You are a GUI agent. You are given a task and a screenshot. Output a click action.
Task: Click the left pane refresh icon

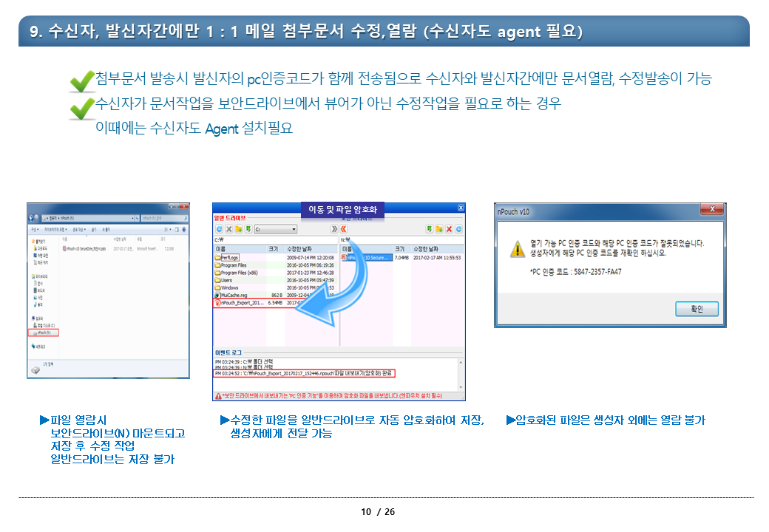pyautogui.click(x=218, y=230)
